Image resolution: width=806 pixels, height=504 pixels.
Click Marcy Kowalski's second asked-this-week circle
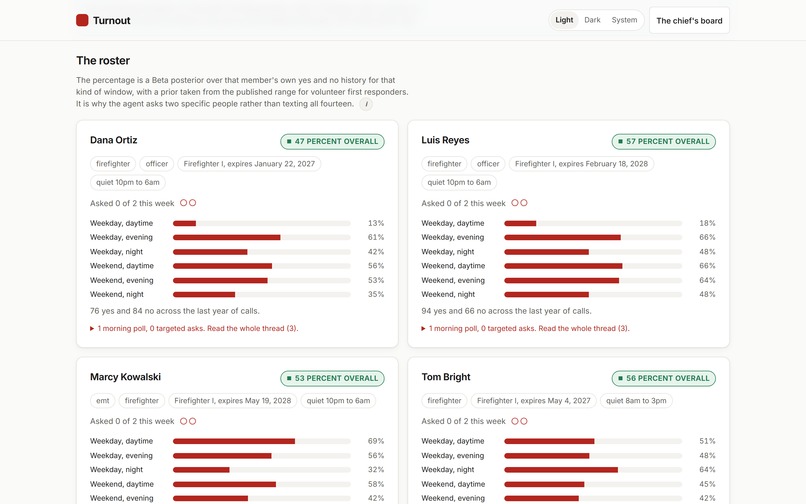tap(193, 421)
